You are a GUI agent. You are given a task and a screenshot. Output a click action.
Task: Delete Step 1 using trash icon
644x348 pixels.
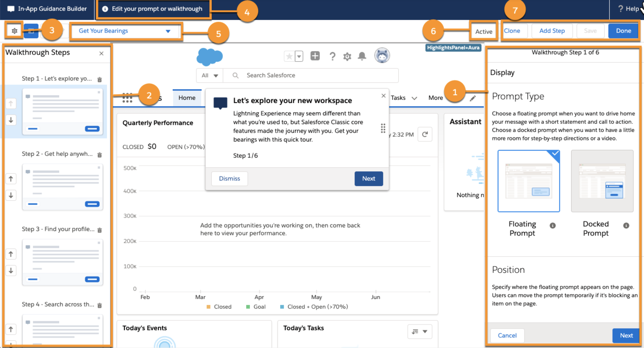pos(99,79)
